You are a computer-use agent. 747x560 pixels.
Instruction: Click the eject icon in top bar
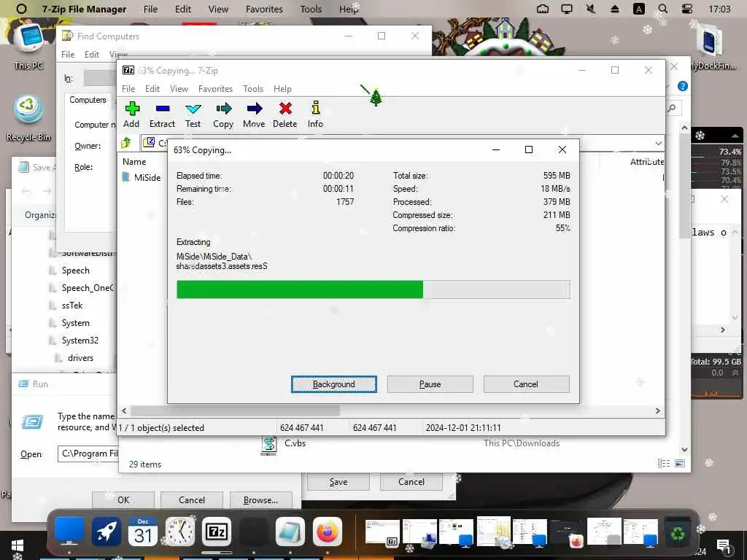[614, 9]
